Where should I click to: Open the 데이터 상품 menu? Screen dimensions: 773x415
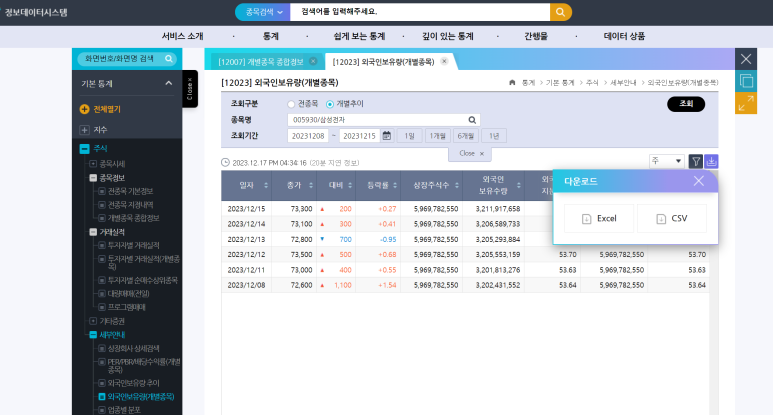pos(624,36)
